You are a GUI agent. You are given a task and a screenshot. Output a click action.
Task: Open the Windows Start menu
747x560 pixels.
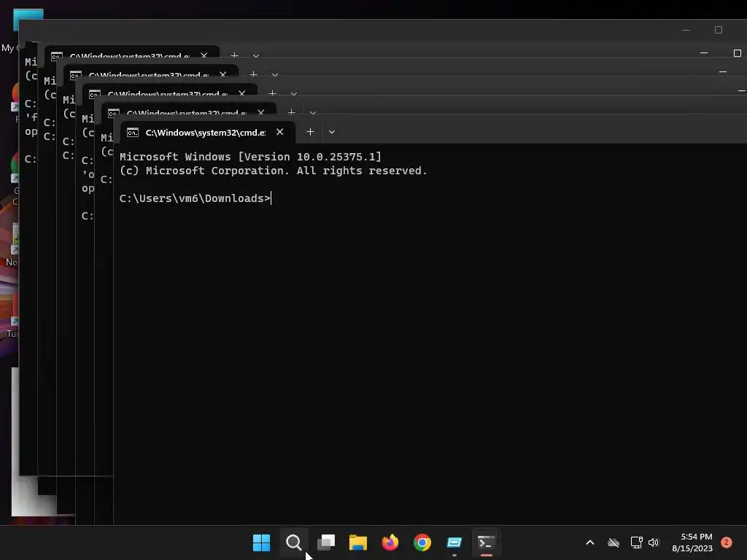(261, 542)
